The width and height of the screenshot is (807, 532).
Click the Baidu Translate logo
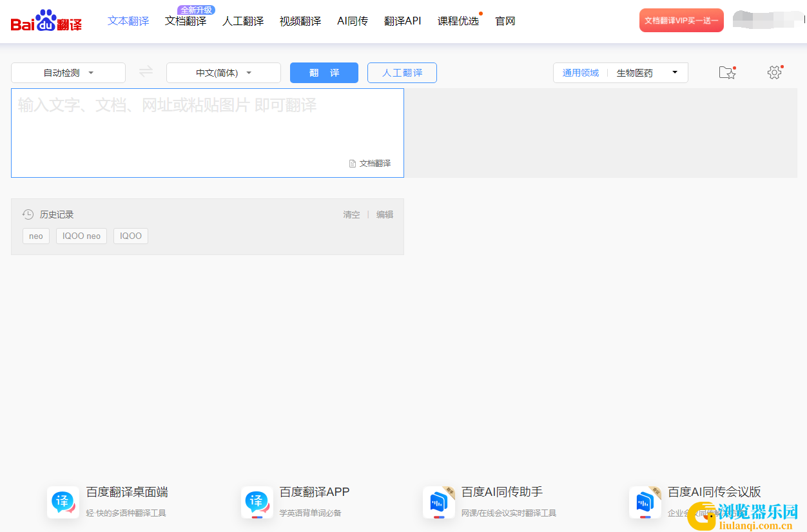pos(46,21)
